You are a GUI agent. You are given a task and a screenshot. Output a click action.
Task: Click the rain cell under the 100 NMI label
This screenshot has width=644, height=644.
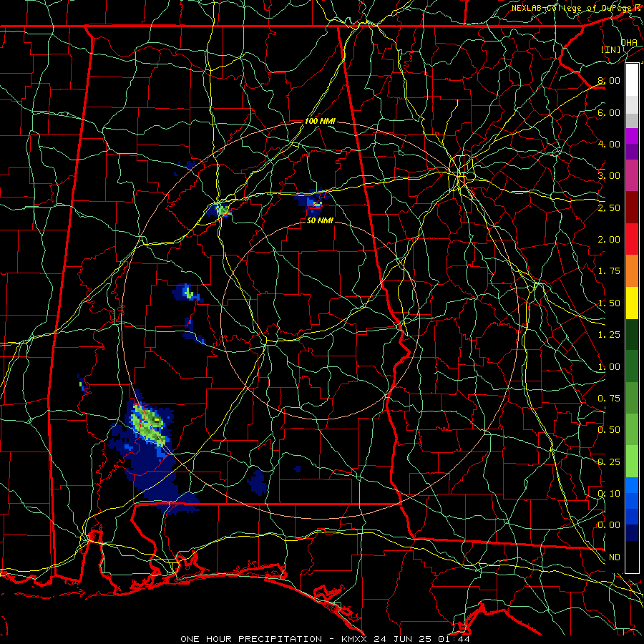314,203
